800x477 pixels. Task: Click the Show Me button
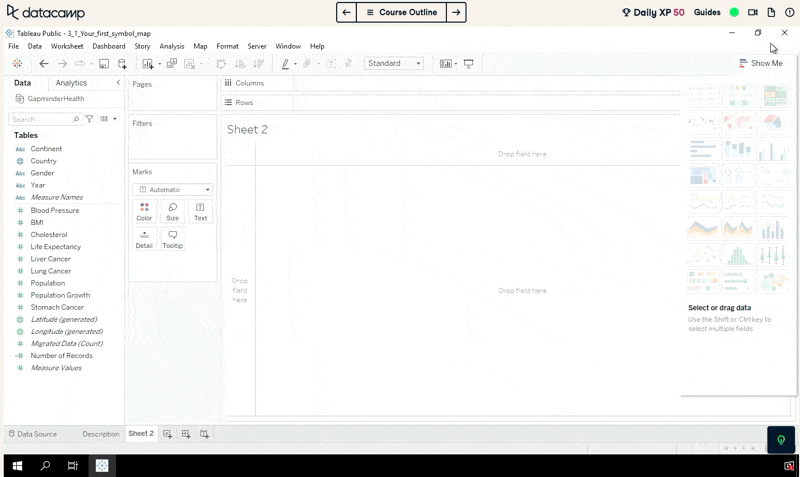[x=761, y=63]
